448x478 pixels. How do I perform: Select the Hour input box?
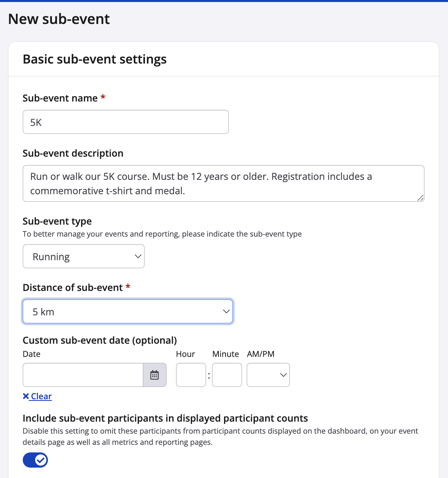click(191, 375)
